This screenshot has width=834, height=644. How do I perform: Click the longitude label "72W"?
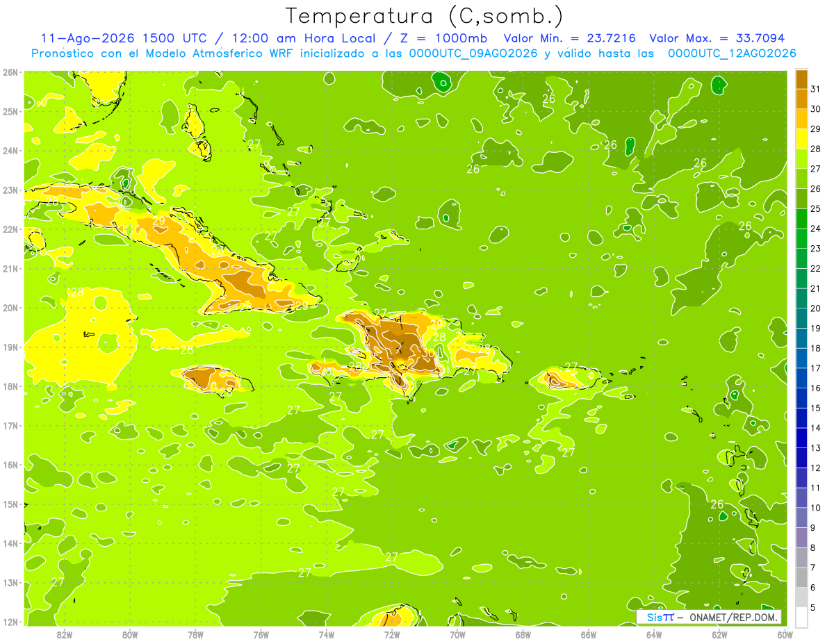(392, 634)
